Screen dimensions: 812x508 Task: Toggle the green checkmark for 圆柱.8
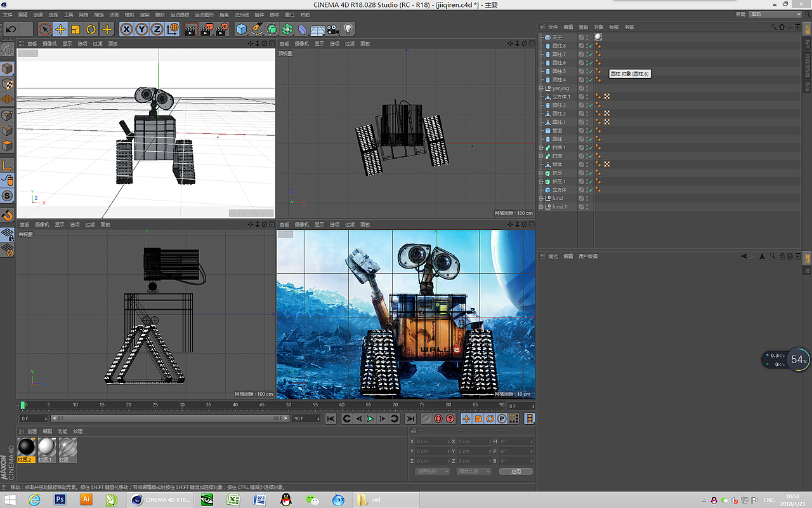(590, 46)
